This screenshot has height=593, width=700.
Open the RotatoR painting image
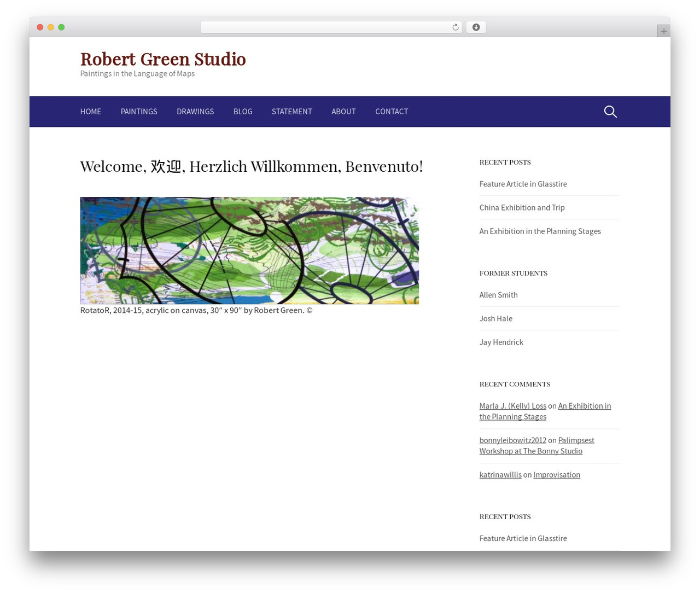click(249, 251)
